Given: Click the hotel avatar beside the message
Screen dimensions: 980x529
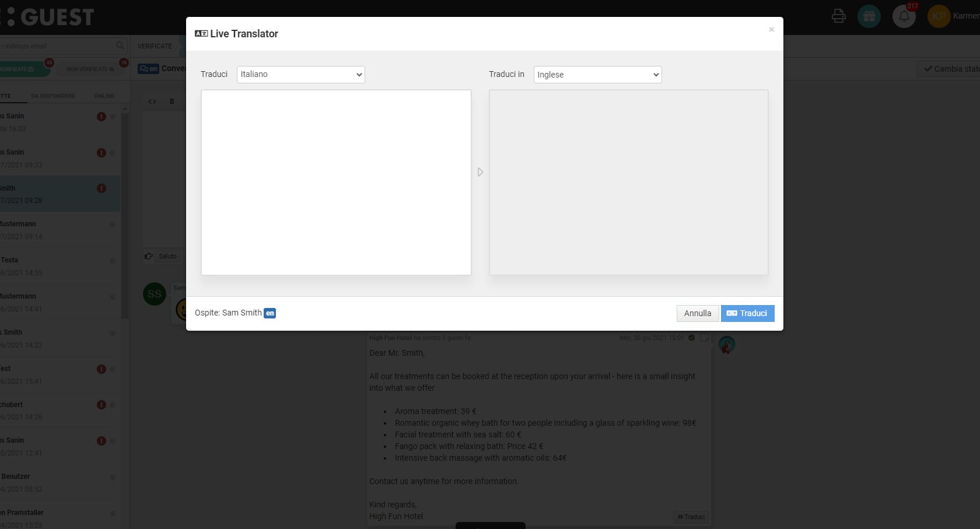Looking at the screenshot, I should coord(727,345).
